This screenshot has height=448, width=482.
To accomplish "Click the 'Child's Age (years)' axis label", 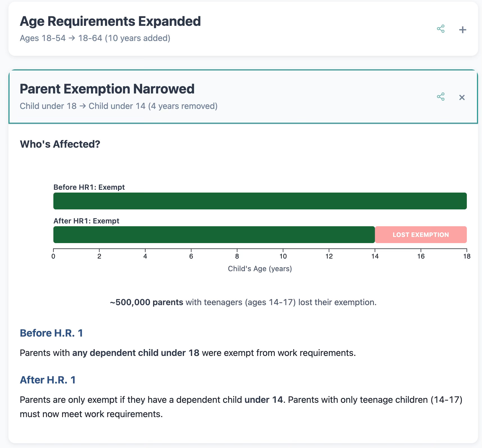I will [x=260, y=269].
